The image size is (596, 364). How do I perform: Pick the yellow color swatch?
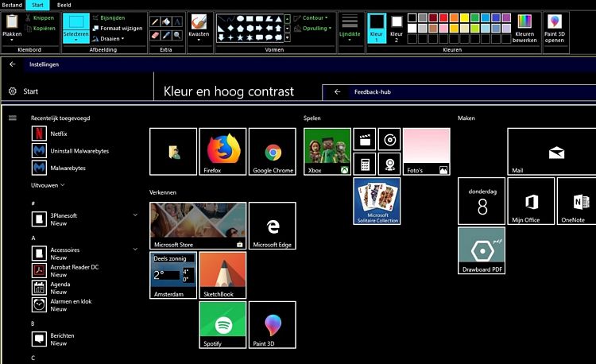(x=464, y=17)
